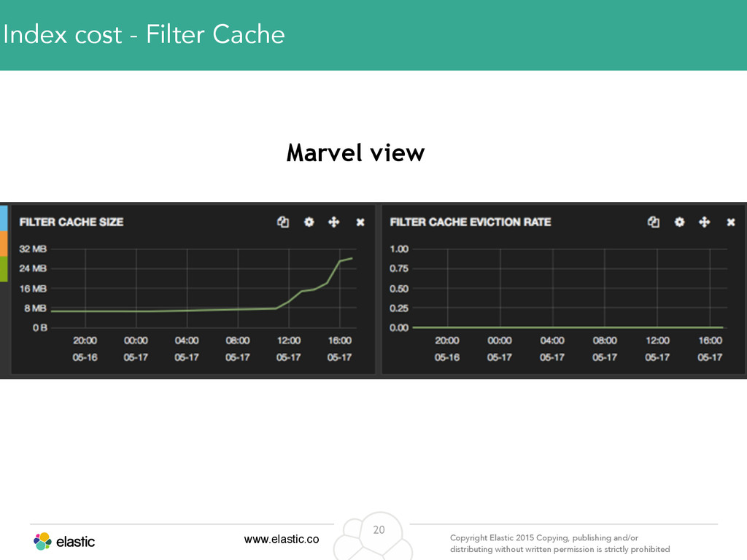Click the 1.00 eviction rate axis label

(399, 249)
